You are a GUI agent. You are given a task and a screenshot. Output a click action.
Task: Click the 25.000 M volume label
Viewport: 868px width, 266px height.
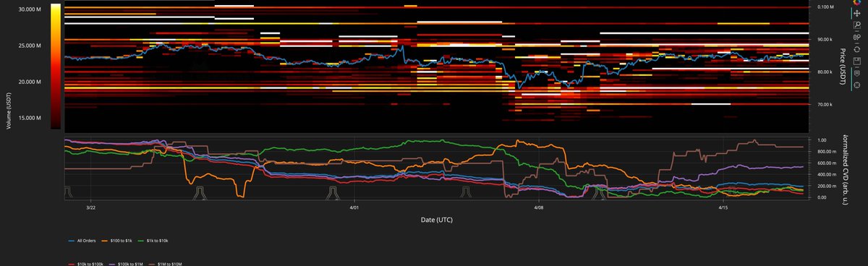pos(30,46)
